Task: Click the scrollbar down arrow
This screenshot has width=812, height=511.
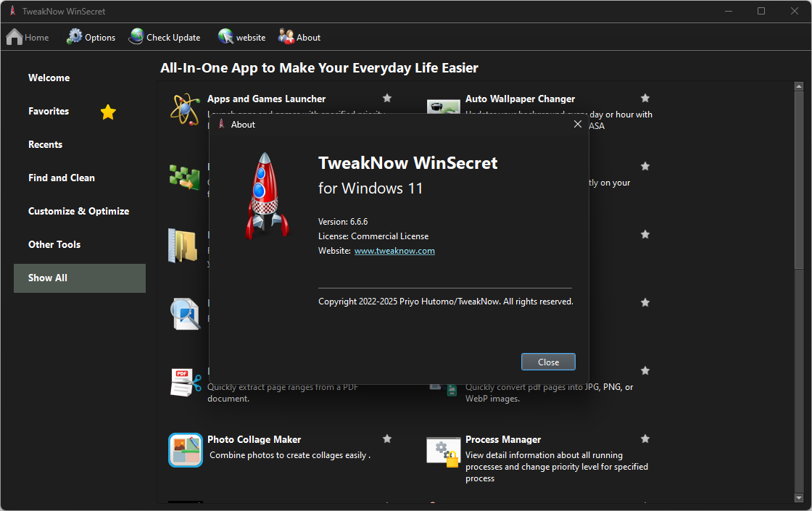Action: click(798, 497)
